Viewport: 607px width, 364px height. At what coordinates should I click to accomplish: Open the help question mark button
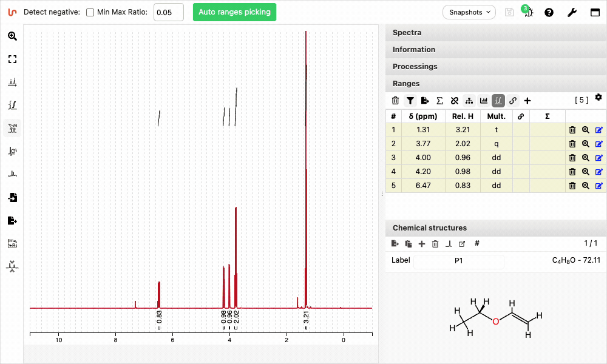tap(549, 12)
